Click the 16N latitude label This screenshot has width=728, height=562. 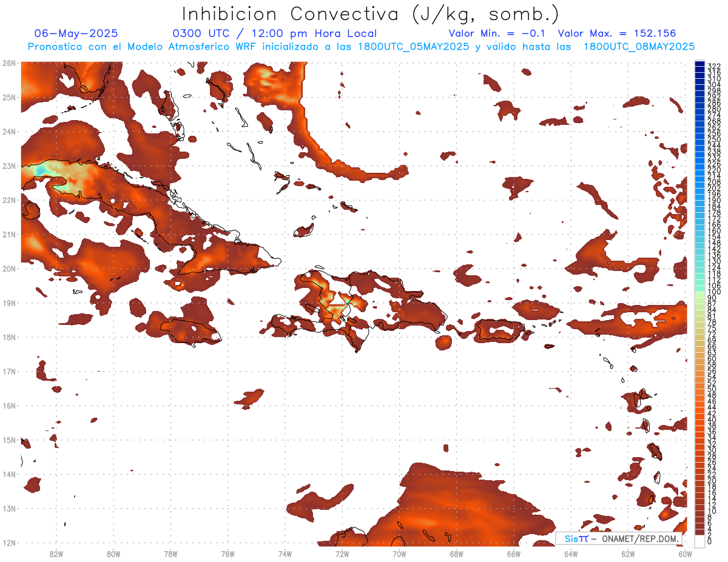click(x=8, y=405)
